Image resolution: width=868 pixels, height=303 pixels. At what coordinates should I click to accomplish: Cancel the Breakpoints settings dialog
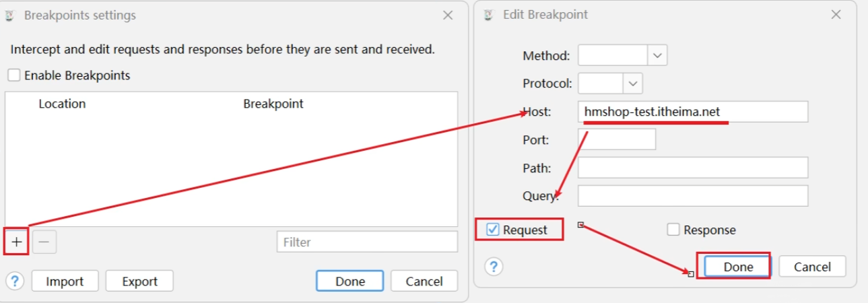(x=424, y=281)
